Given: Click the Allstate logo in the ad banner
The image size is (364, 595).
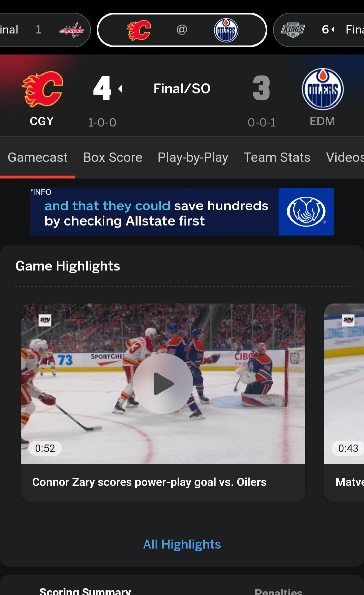Looking at the screenshot, I should tap(306, 212).
